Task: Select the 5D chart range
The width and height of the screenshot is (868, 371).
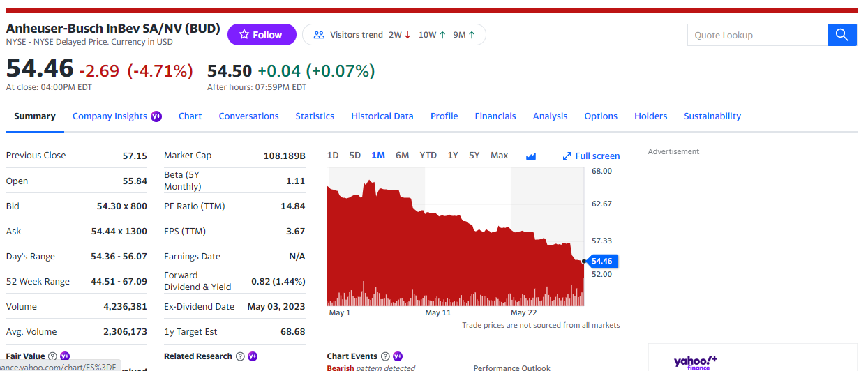Action: [355, 156]
